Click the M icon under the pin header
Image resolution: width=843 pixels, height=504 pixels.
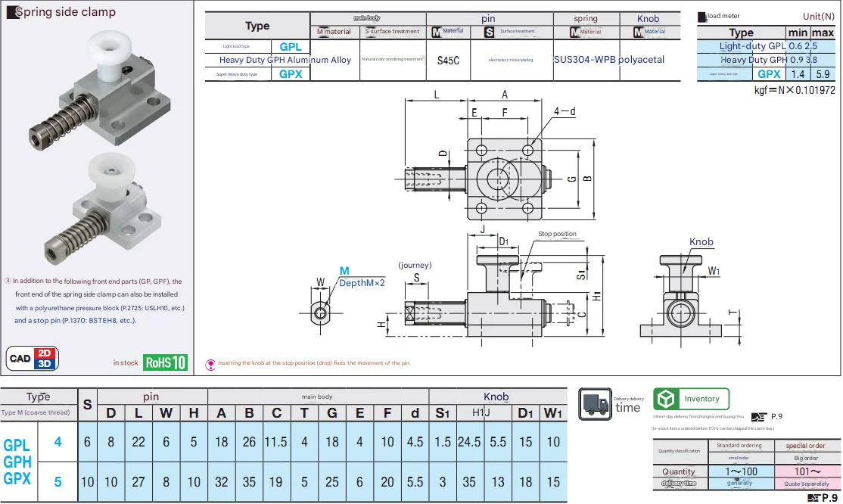[x=437, y=32]
